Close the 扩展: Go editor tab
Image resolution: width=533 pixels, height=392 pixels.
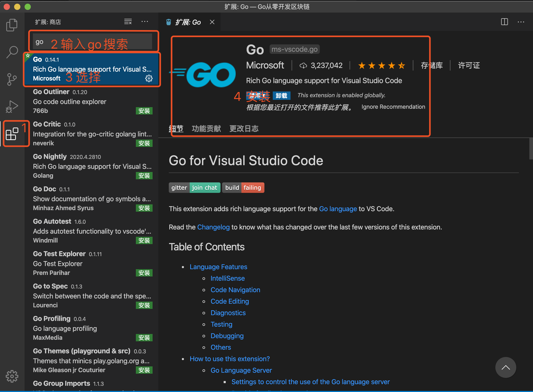click(212, 22)
